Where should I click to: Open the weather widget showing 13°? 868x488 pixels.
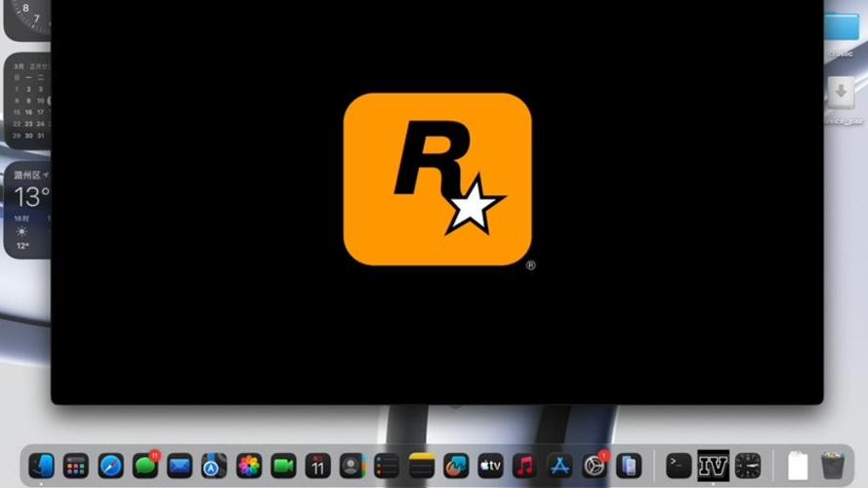pos(26,211)
